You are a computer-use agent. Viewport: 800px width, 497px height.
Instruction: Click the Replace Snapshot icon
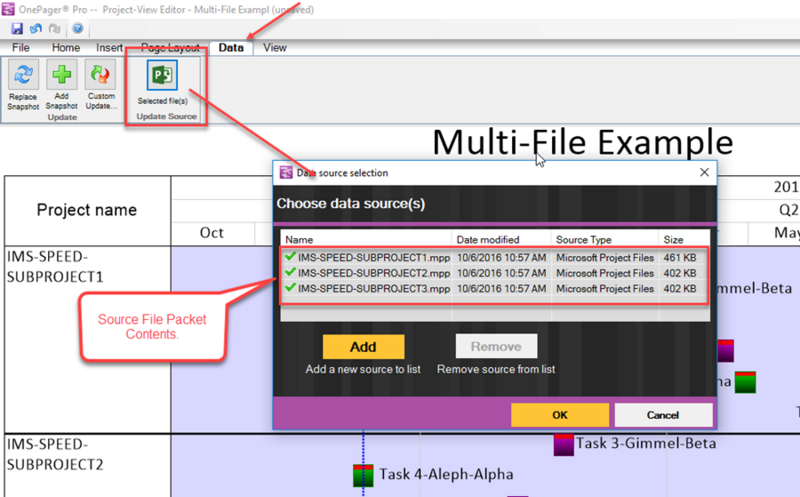point(23,74)
